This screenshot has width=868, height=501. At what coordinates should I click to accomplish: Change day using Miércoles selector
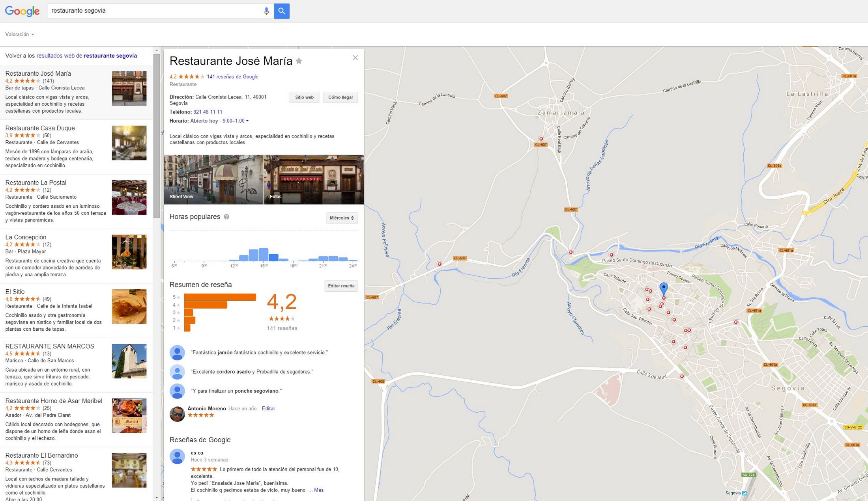342,218
